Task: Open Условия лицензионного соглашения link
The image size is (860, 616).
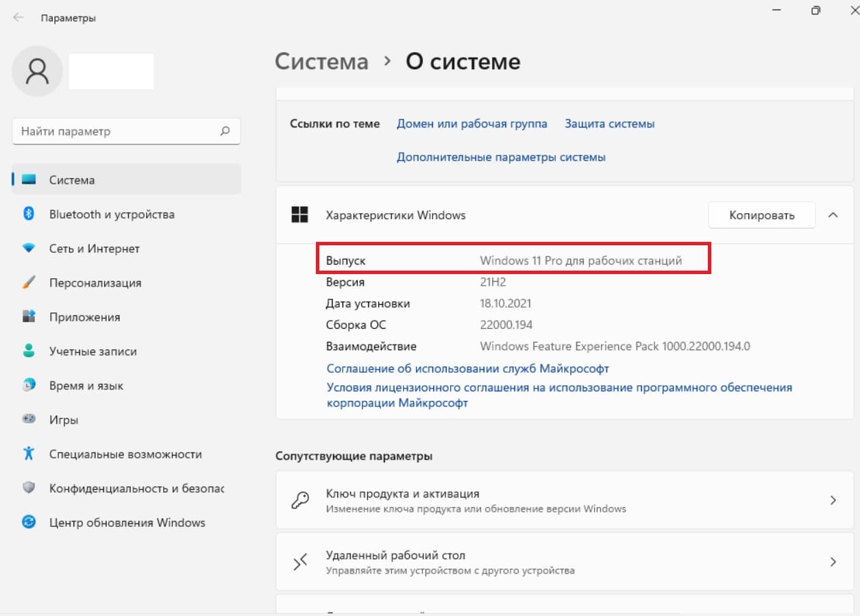Action: tap(559, 395)
